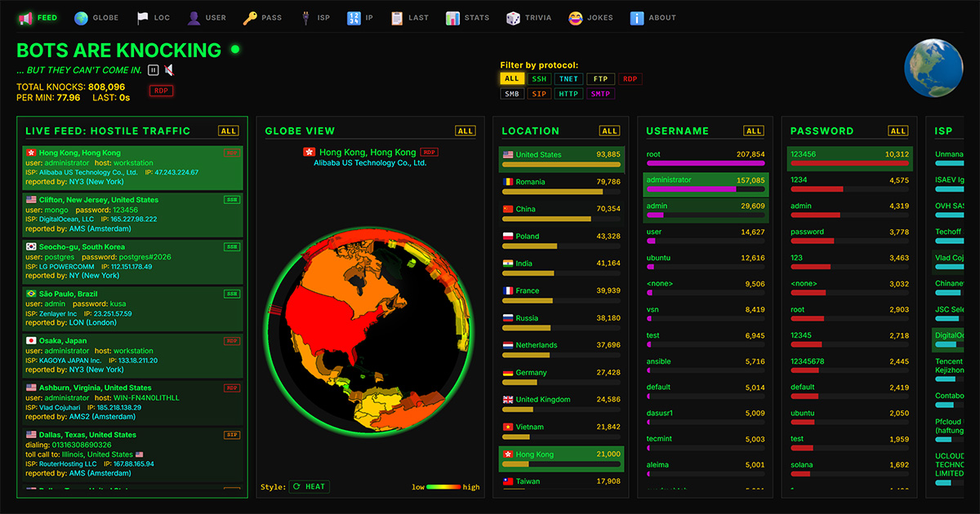
Task: Click the United Kingdom flag in Location
Action: tap(508, 400)
